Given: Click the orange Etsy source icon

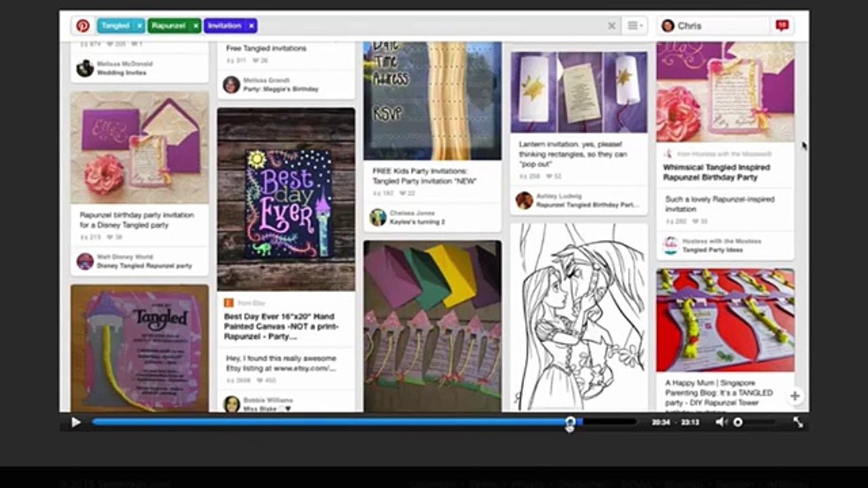Looking at the screenshot, I should click(x=229, y=303).
